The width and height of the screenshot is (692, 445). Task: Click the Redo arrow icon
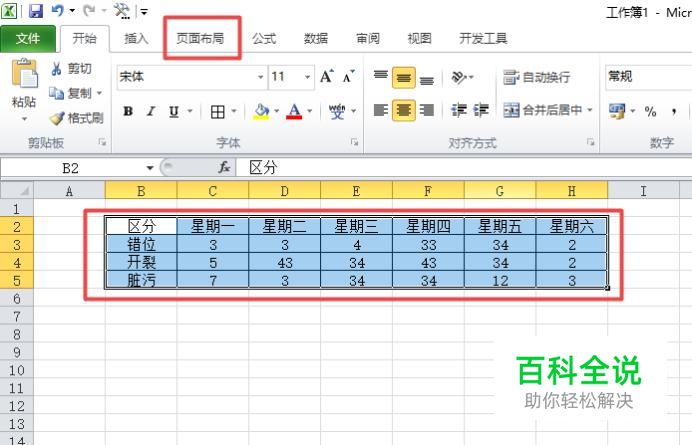[x=89, y=10]
